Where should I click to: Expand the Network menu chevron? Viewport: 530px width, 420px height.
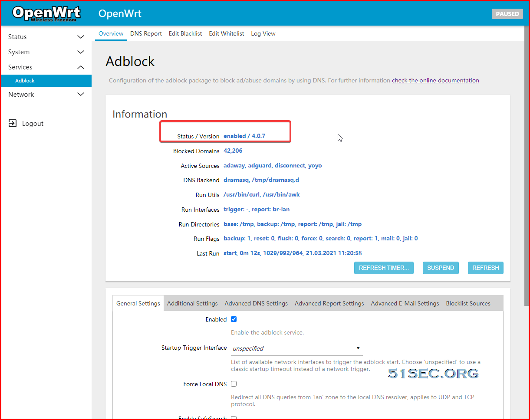pos(81,95)
